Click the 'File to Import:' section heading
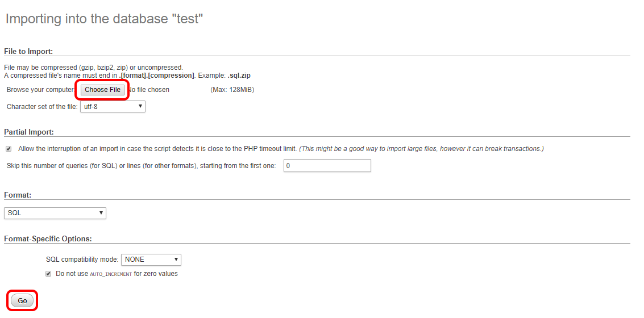 tap(28, 52)
